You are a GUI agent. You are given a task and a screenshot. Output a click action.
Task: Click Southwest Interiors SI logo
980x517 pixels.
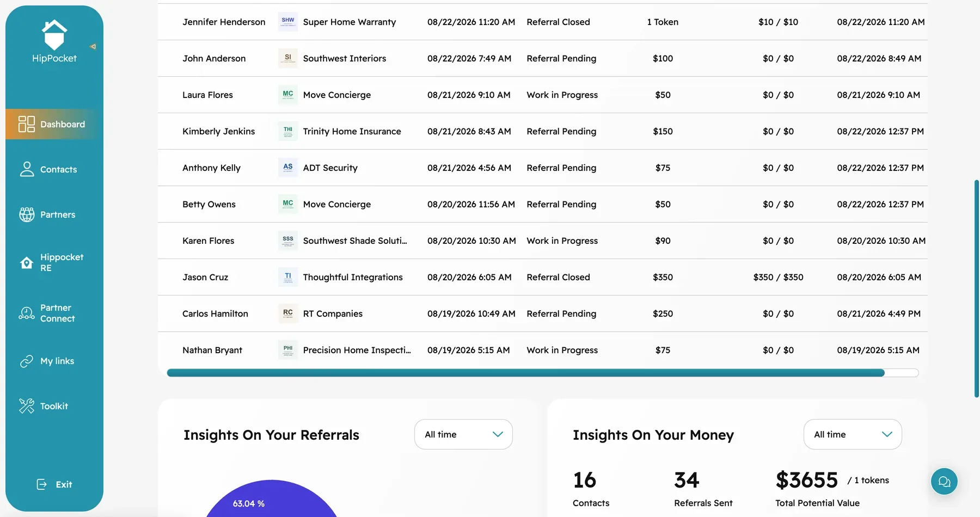tap(288, 58)
